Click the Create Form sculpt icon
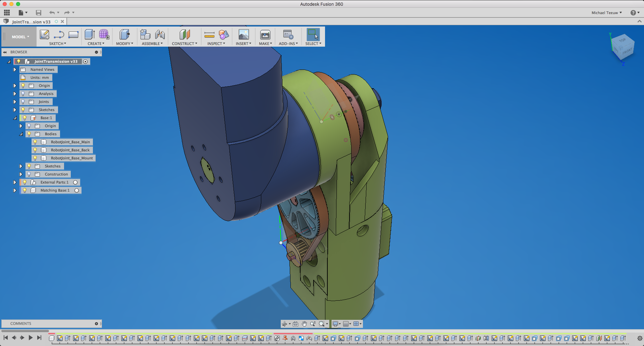 pyautogui.click(x=104, y=35)
